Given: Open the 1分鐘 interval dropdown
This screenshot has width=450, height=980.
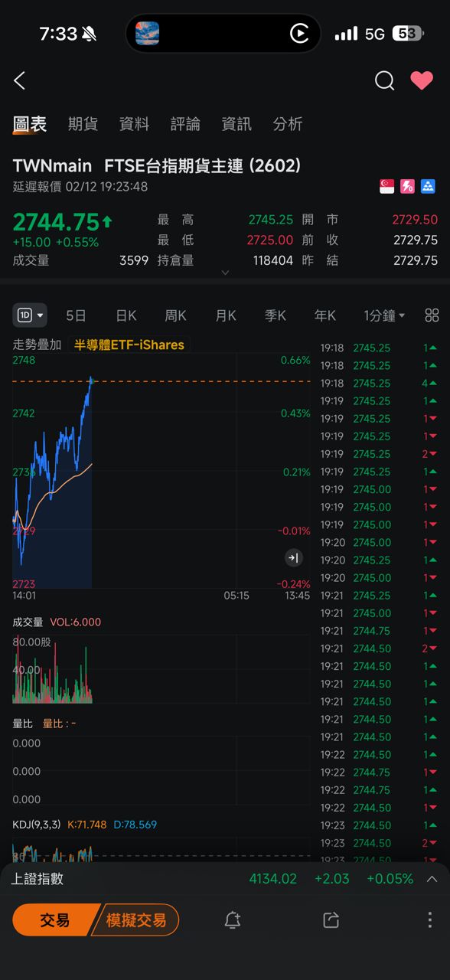Looking at the screenshot, I should pos(385,315).
